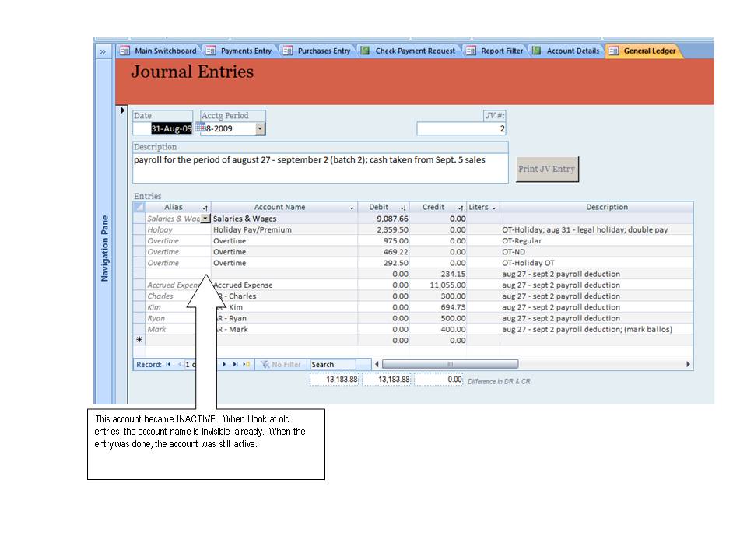This screenshot has width=747, height=560.
Task: Select the Ryan alias cell
Action: click(170, 318)
